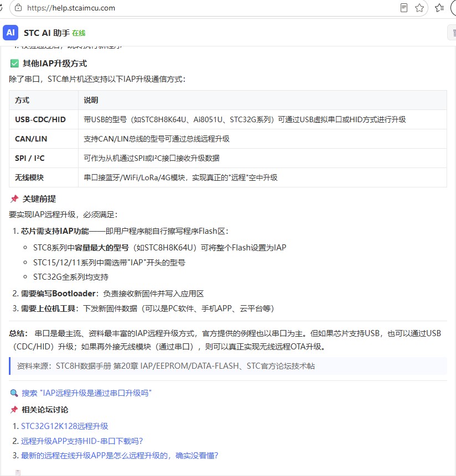Click the 其他IAP升级方式 heading
Image resolution: width=456 pixels, height=476 pixels.
point(55,64)
